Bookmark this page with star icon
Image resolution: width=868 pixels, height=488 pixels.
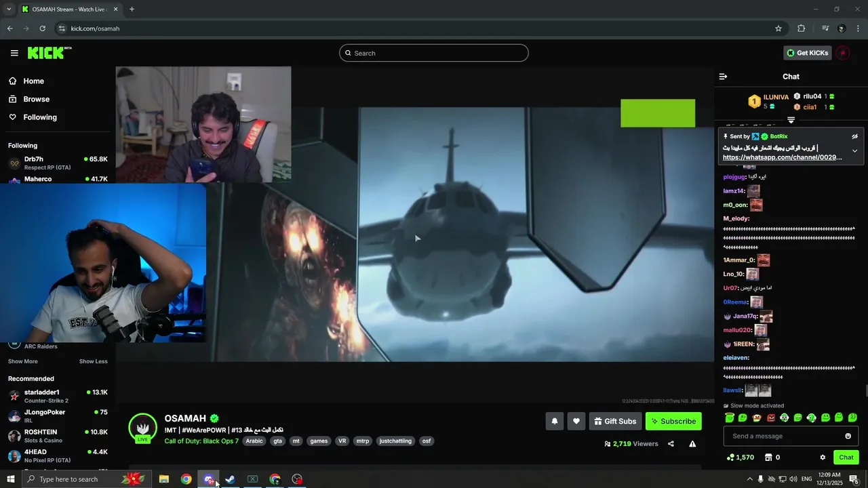tap(778, 28)
